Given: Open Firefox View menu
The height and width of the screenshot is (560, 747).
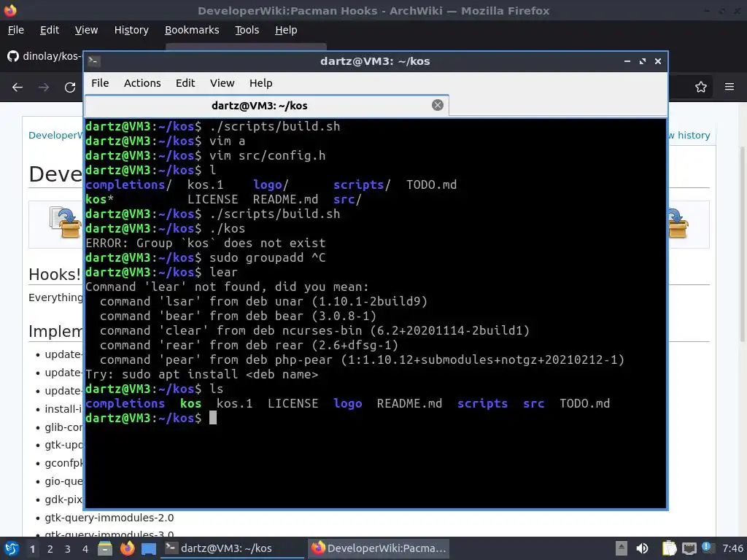Looking at the screenshot, I should point(86,30).
